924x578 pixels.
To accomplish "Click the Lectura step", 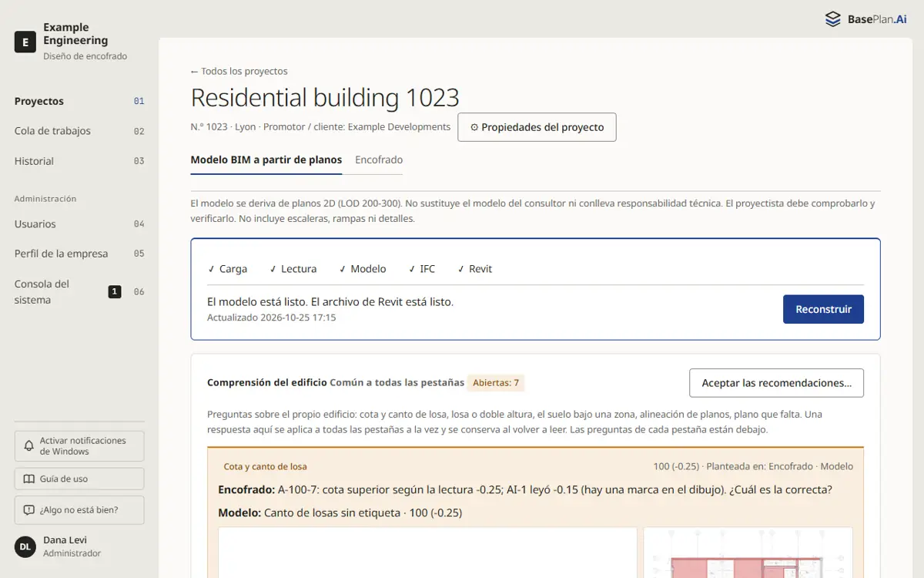I will 293,269.
